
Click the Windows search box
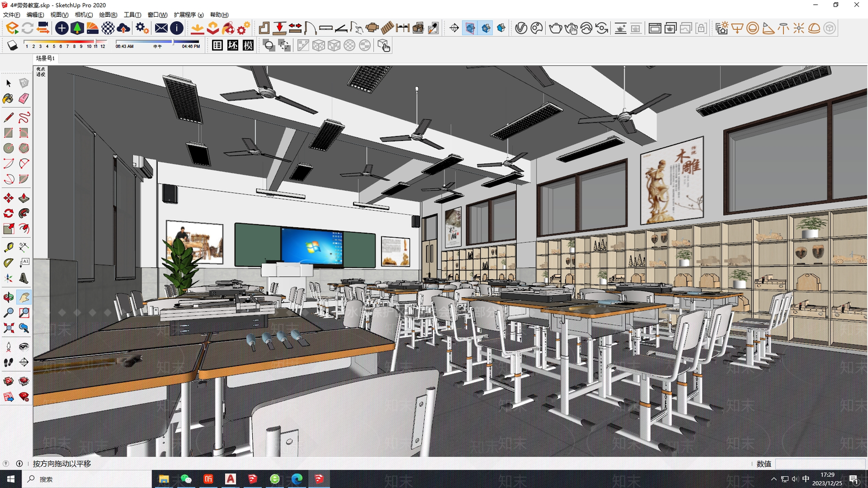[87, 479]
